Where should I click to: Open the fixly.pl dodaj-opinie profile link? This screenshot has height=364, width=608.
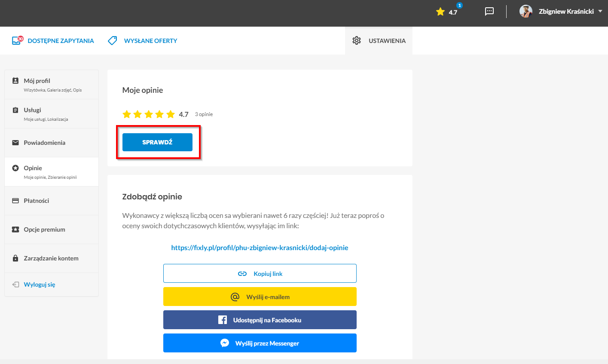click(x=260, y=248)
